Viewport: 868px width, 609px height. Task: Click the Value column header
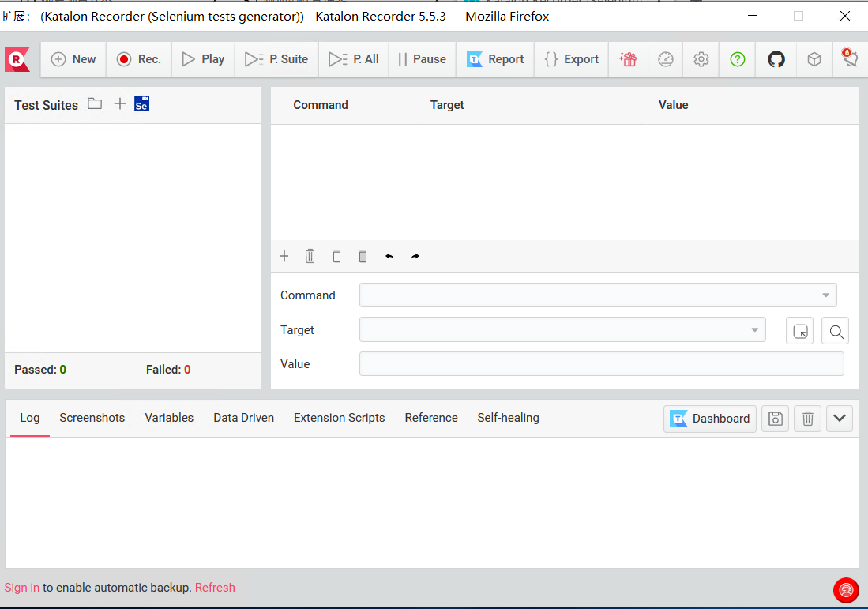[x=673, y=104]
